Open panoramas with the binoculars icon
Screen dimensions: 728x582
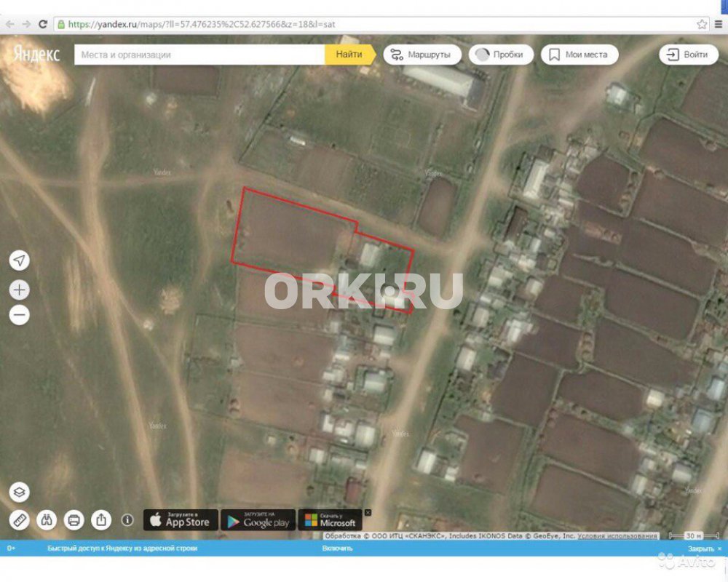tap(47, 520)
